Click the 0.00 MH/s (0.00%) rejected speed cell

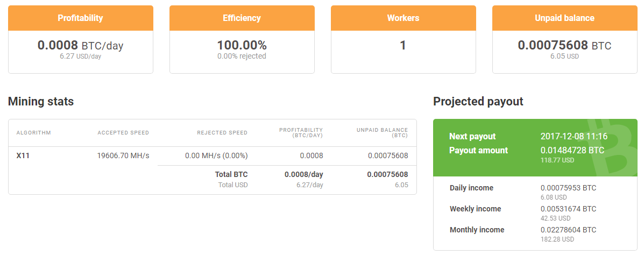coord(216,155)
